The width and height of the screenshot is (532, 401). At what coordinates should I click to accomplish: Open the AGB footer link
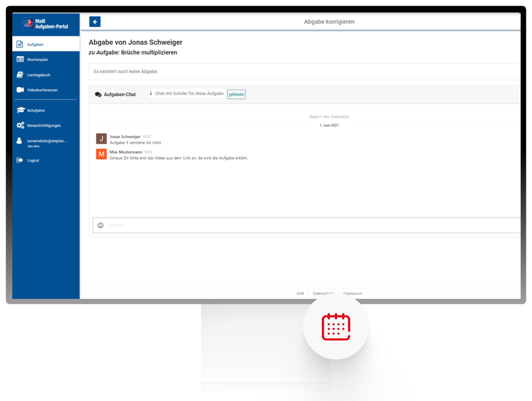pos(300,294)
